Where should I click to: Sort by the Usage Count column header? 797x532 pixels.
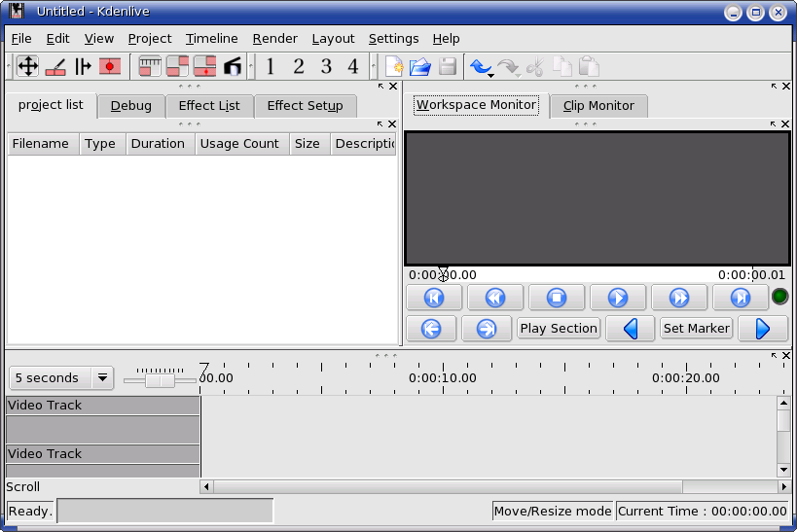pos(242,144)
